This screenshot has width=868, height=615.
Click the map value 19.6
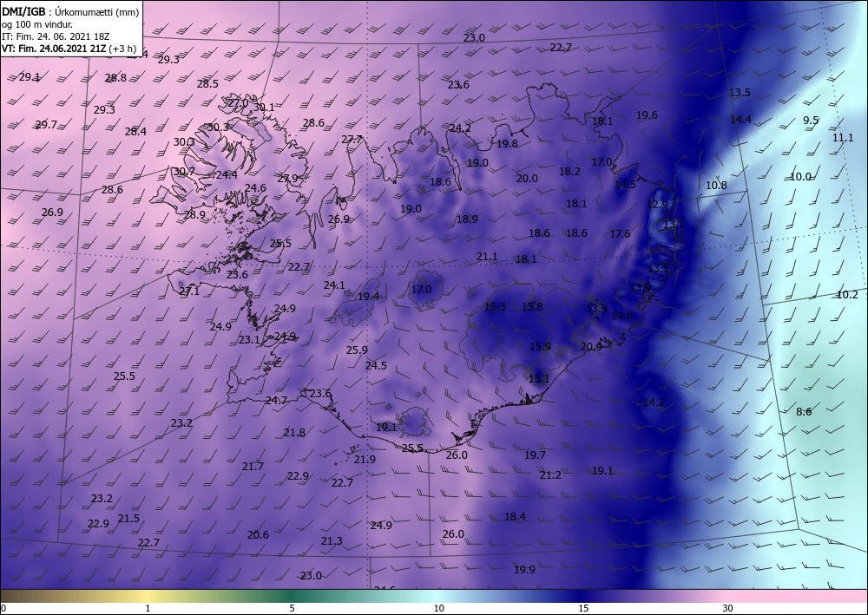(648, 115)
